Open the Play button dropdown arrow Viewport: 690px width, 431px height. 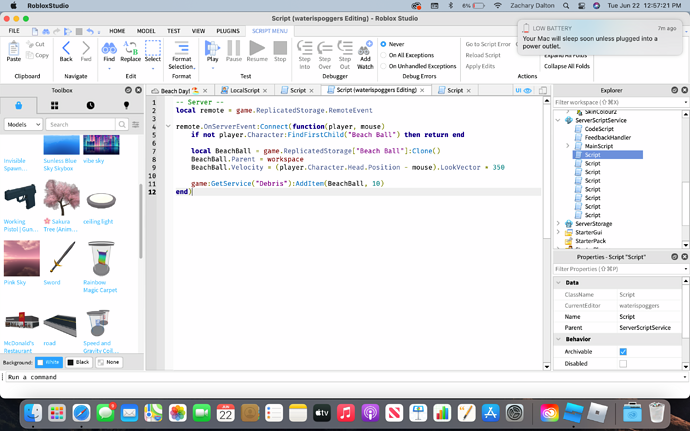[x=212, y=68]
